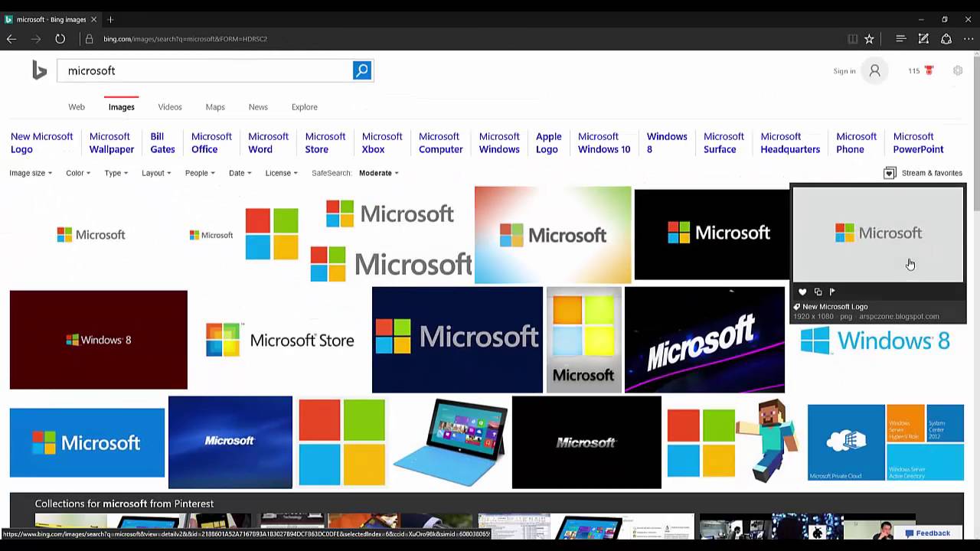
Task: Start a Web Note annotation
Action: pos(923,39)
